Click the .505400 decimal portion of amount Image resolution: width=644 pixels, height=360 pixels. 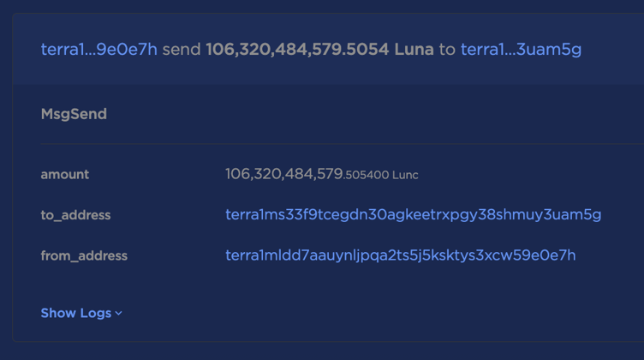[366, 175]
